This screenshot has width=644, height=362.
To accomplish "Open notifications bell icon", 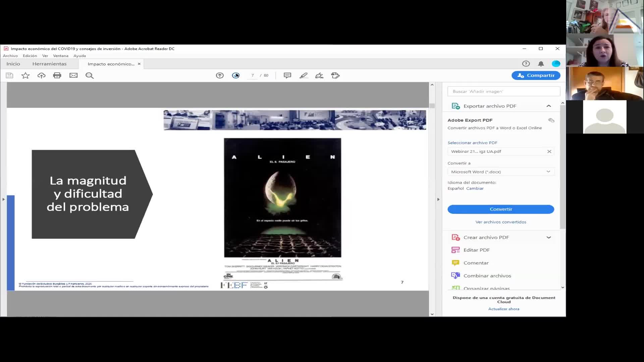I will (541, 64).
